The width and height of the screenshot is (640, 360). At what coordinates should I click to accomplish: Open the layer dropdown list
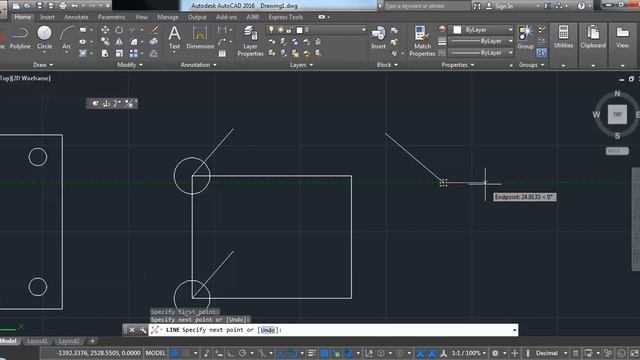363,30
